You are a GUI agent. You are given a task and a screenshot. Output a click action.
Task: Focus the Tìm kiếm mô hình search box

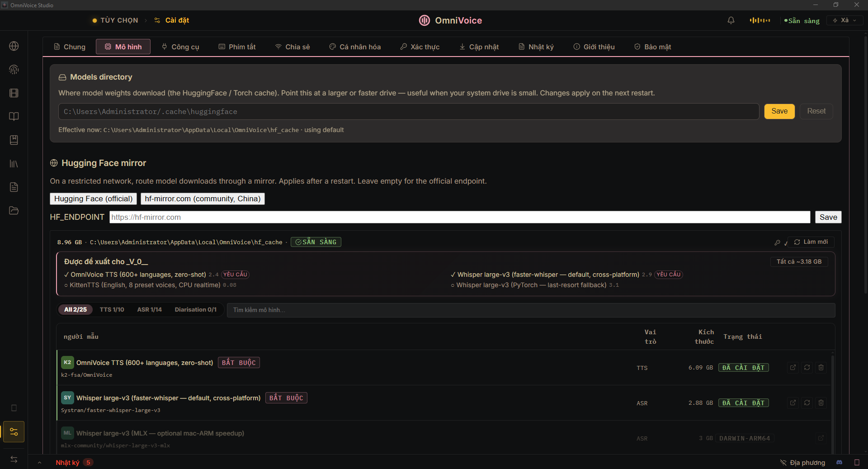click(531, 310)
